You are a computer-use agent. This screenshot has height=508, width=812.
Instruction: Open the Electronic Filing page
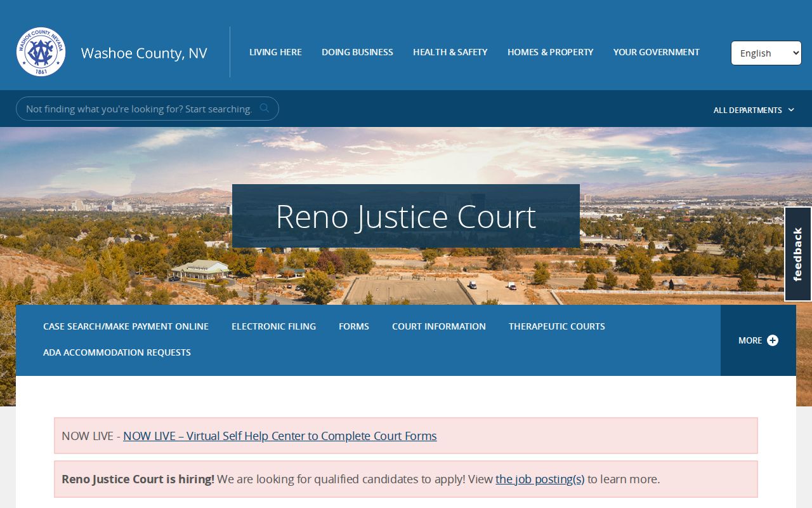pyautogui.click(x=273, y=326)
